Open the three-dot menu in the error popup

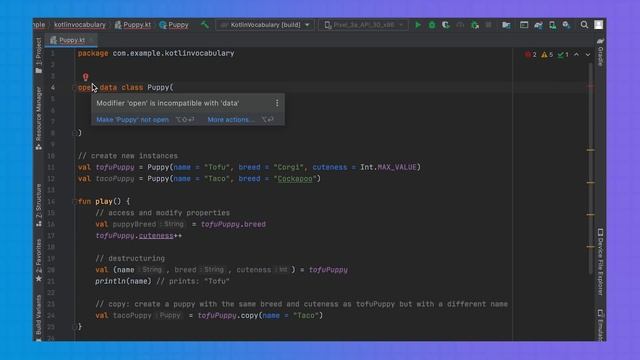pyautogui.click(x=277, y=103)
